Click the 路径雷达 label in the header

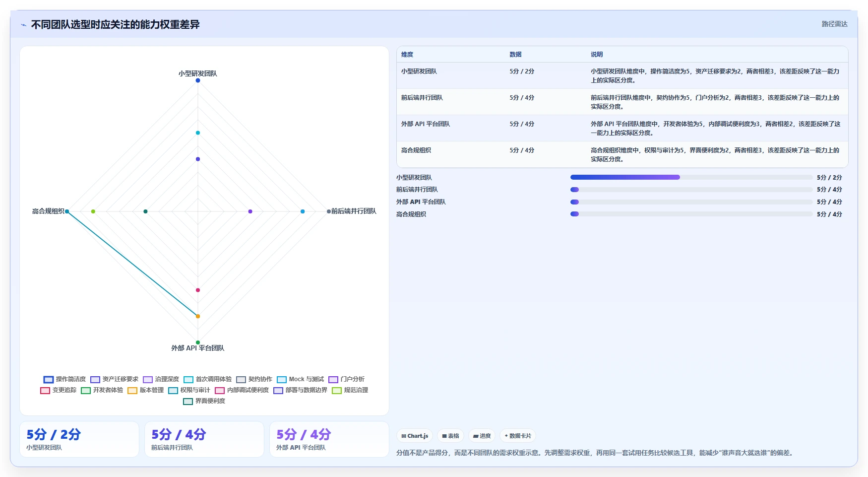coord(834,24)
